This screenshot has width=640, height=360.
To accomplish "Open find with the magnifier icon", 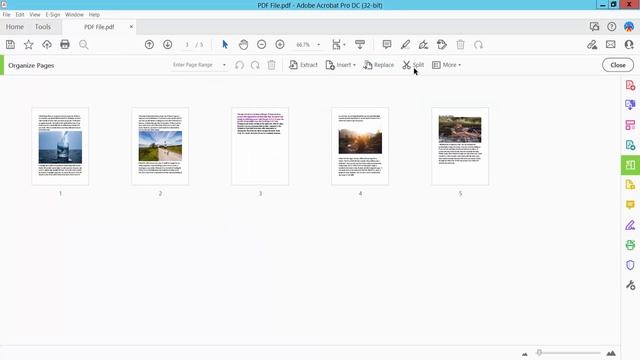I will click(x=84, y=44).
